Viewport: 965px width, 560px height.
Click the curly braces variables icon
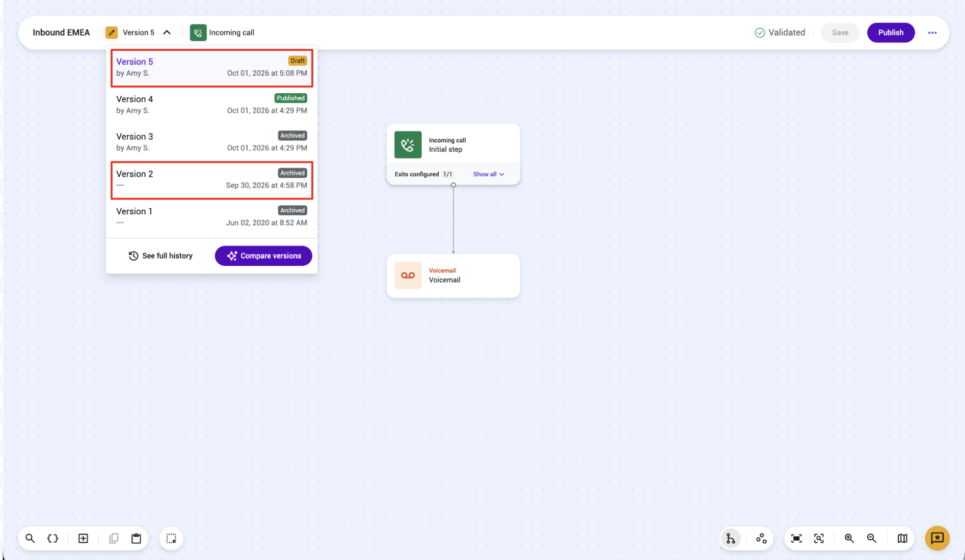click(x=52, y=538)
